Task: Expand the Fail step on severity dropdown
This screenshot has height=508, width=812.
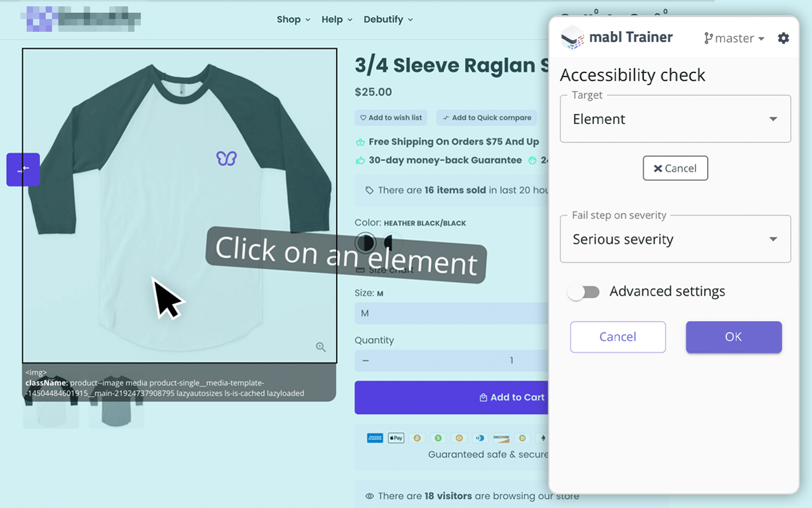Action: click(675, 240)
